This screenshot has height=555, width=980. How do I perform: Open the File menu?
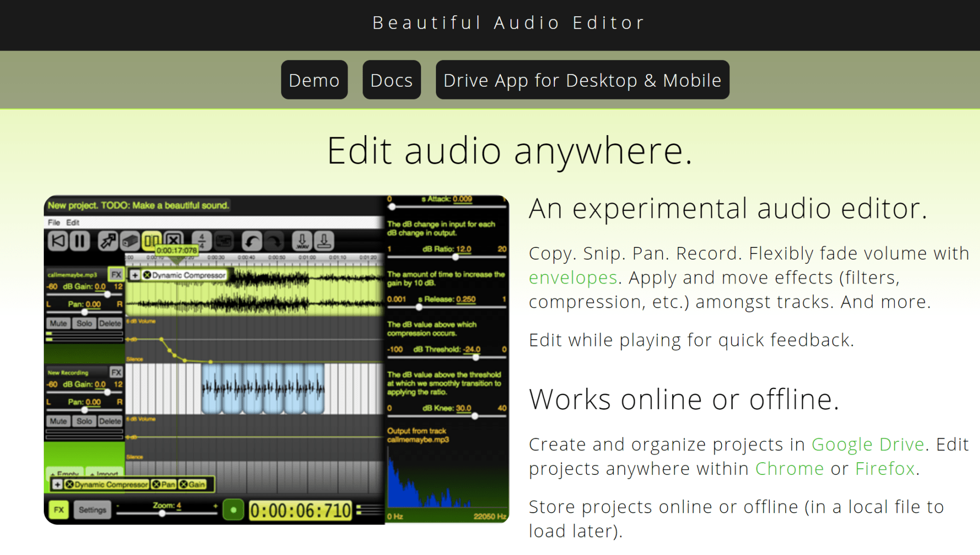(53, 222)
